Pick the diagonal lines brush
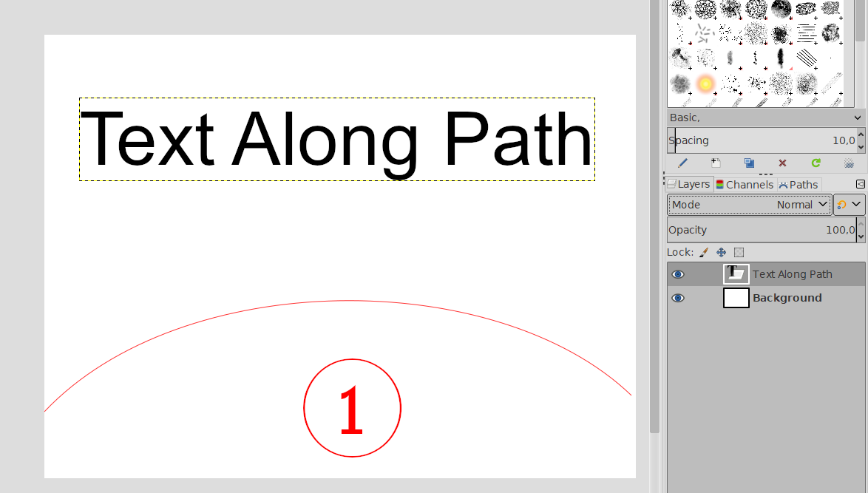 tap(807, 58)
